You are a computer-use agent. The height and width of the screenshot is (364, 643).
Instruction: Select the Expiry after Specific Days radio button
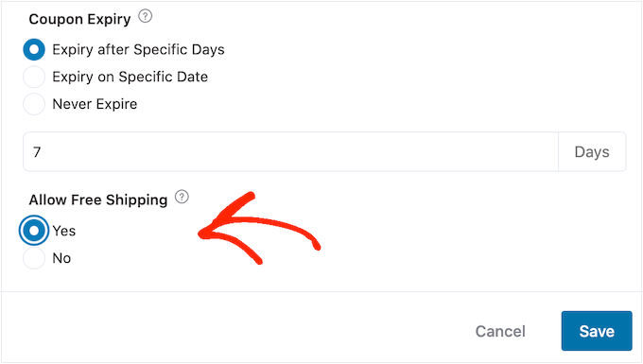(34, 49)
